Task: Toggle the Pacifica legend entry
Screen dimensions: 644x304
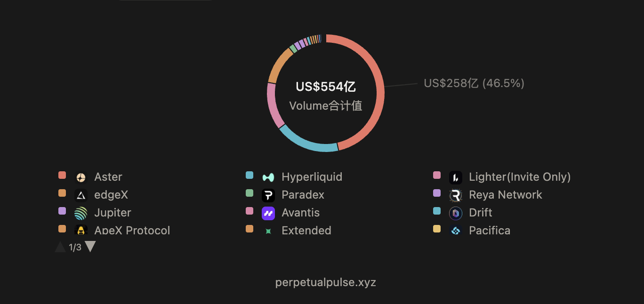Action: pos(489,231)
